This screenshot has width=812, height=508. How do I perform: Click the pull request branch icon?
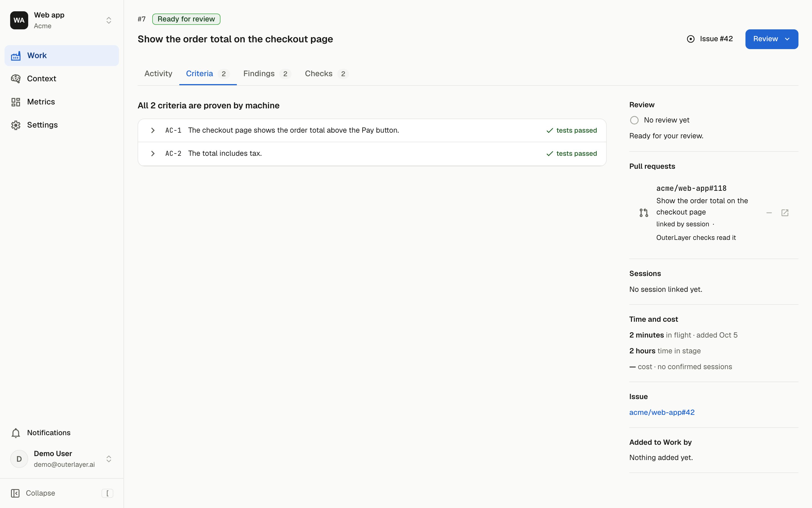pos(644,213)
